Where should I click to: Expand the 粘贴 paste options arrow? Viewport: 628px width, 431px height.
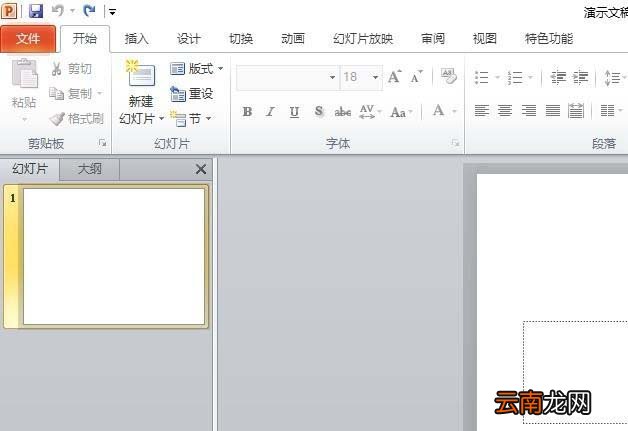pyautogui.click(x=24, y=120)
